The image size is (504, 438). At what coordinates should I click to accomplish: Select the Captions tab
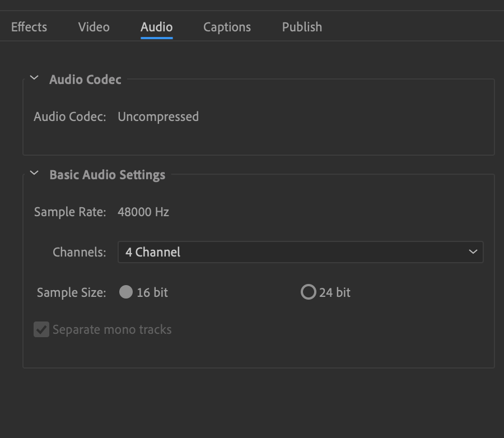point(227,26)
